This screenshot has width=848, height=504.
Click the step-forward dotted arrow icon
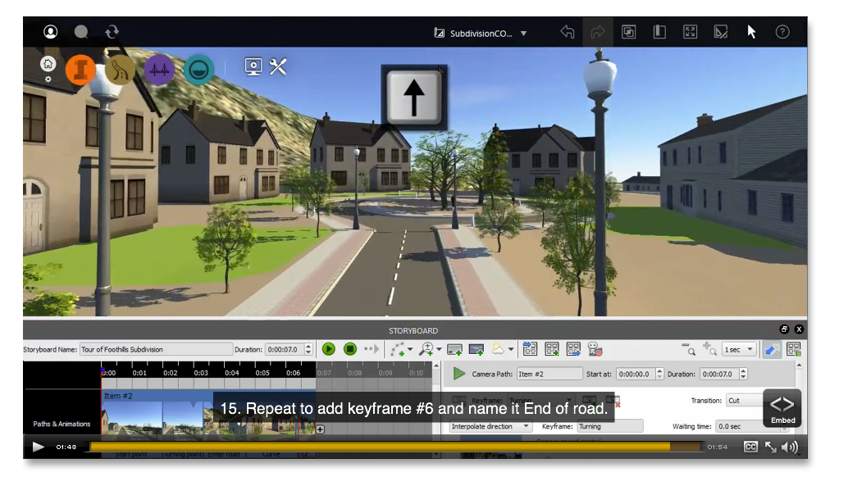[371, 349]
